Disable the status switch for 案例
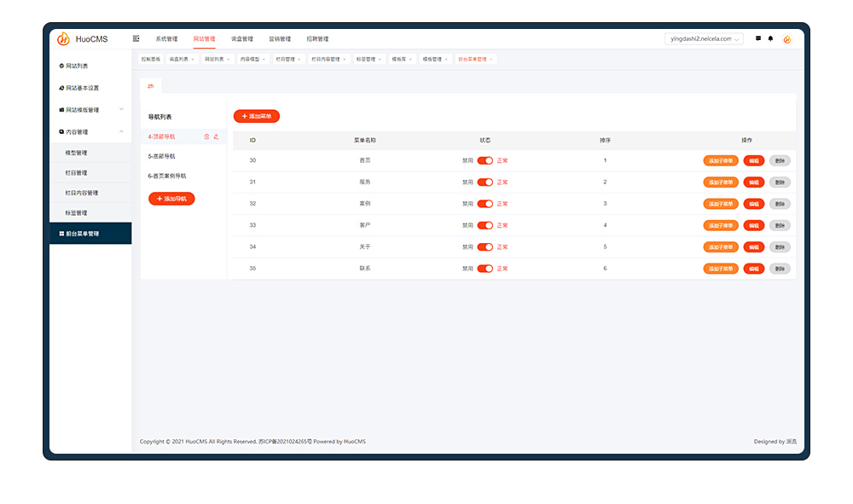The height and width of the screenshot is (504, 853). (485, 204)
